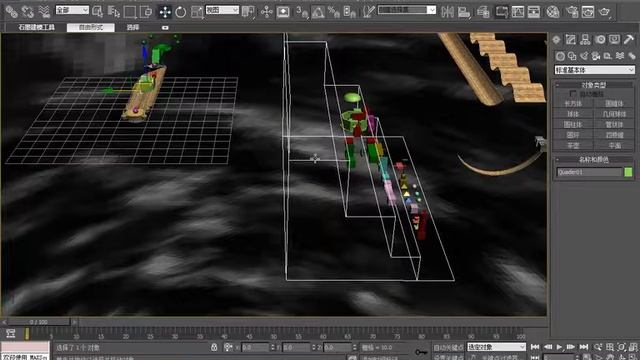Toggle the Angle Snap button
Viewport: 640px width, 360px height.
(x=318, y=11)
